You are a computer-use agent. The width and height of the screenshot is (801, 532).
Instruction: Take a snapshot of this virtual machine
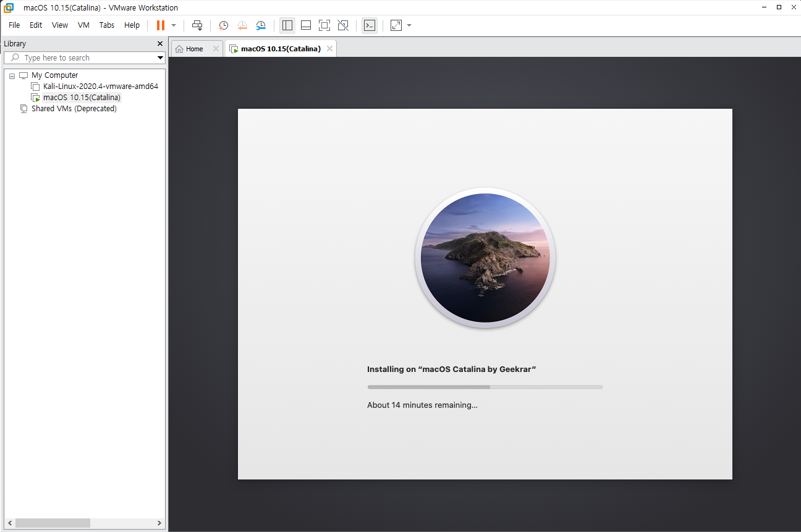224,25
